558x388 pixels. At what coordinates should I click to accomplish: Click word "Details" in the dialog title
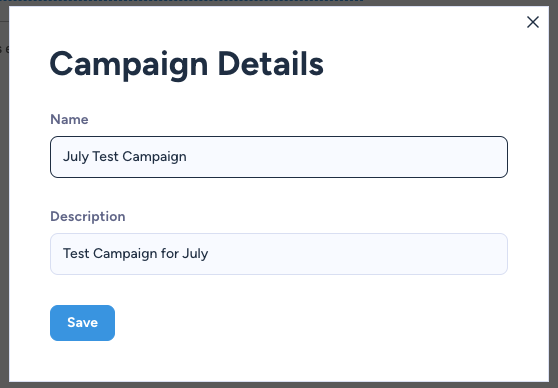tap(270, 64)
